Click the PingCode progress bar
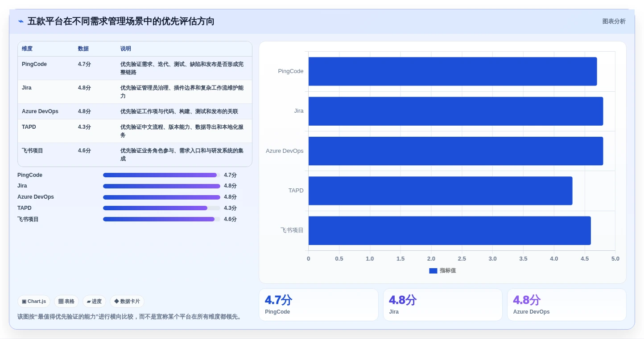This screenshot has width=644, height=339. (x=161, y=175)
